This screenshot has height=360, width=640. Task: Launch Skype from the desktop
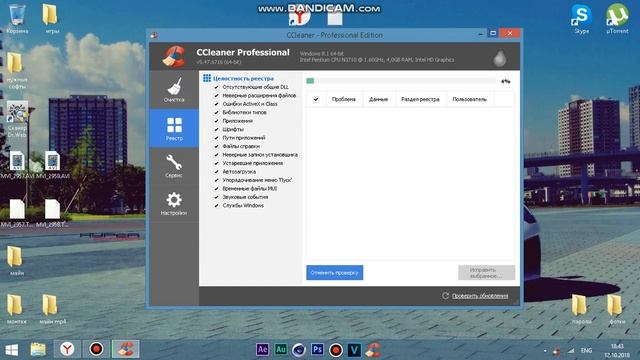click(x=581, y=19)
